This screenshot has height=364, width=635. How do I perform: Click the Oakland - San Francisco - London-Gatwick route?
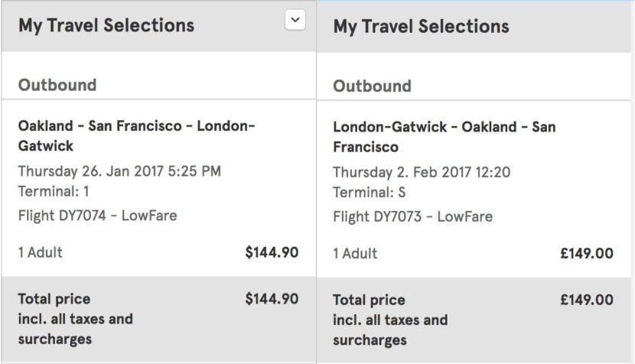[x=136, y=135]
